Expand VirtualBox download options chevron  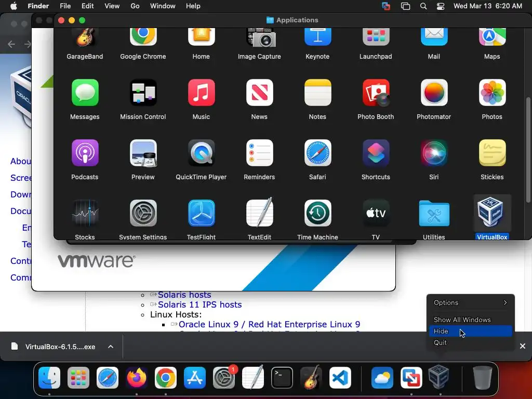pos(111,347)
